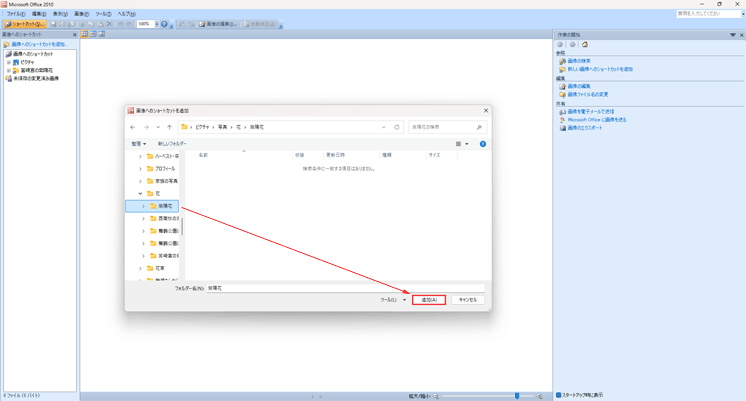Expand the プロフィール folder in the tree
The height and width of the screenshot is (401, 746).
tap(140, 169)
